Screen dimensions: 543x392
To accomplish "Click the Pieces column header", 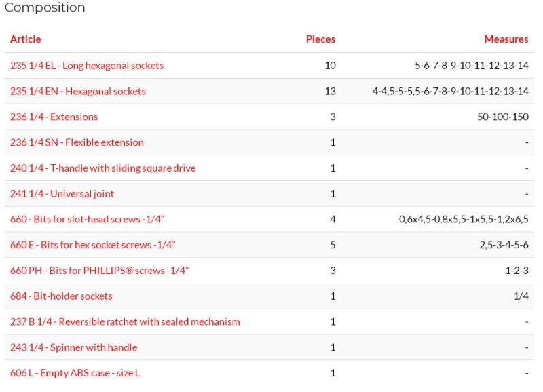I will tap(320, 39).
